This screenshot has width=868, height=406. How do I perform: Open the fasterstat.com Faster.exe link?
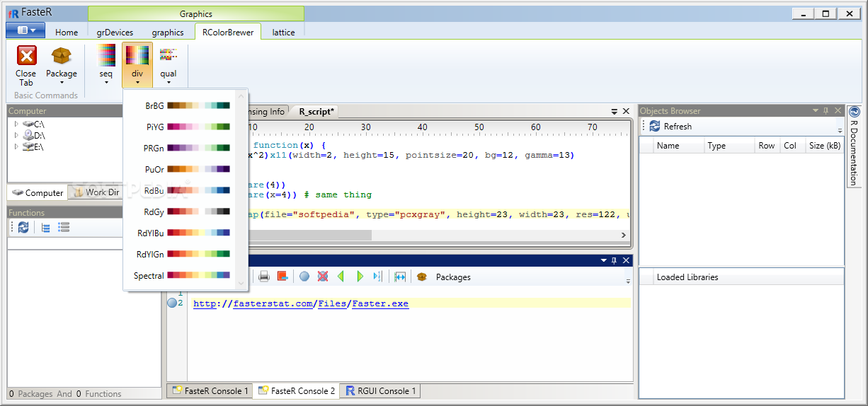coord(301,303)
